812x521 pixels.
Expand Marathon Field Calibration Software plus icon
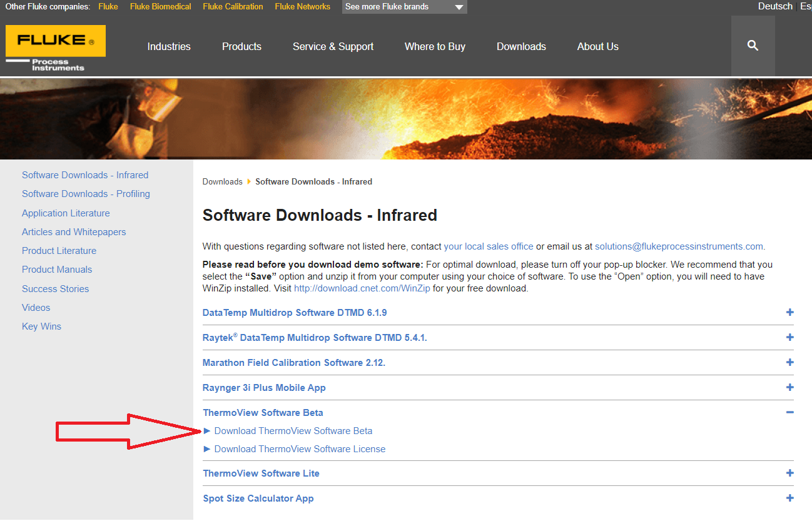(789, 363)
